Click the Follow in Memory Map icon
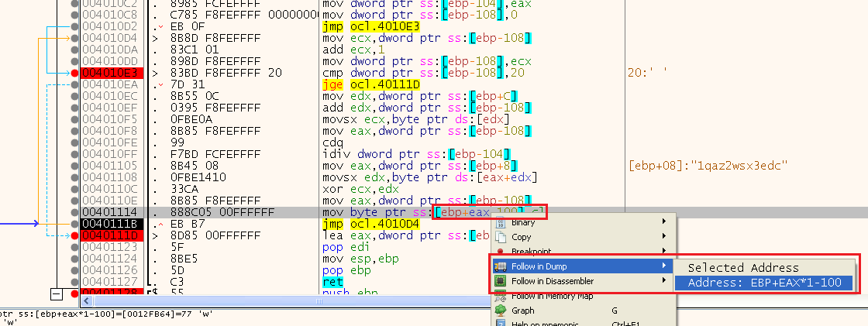The image size is (868, 326). tap(500, 295)
